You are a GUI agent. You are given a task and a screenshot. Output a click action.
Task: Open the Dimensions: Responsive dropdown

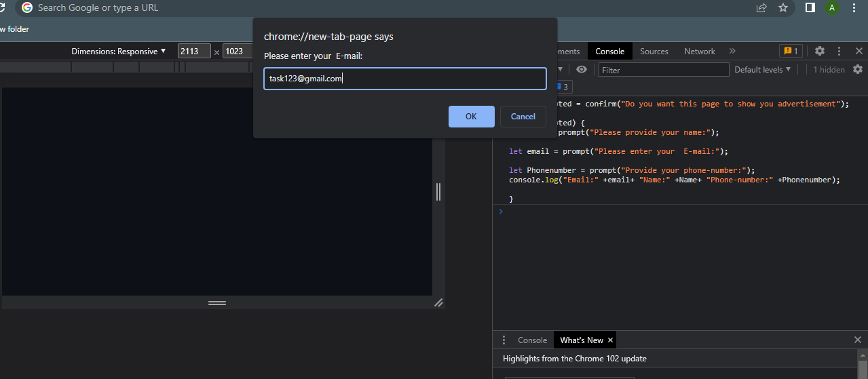[x=119, y=52]
